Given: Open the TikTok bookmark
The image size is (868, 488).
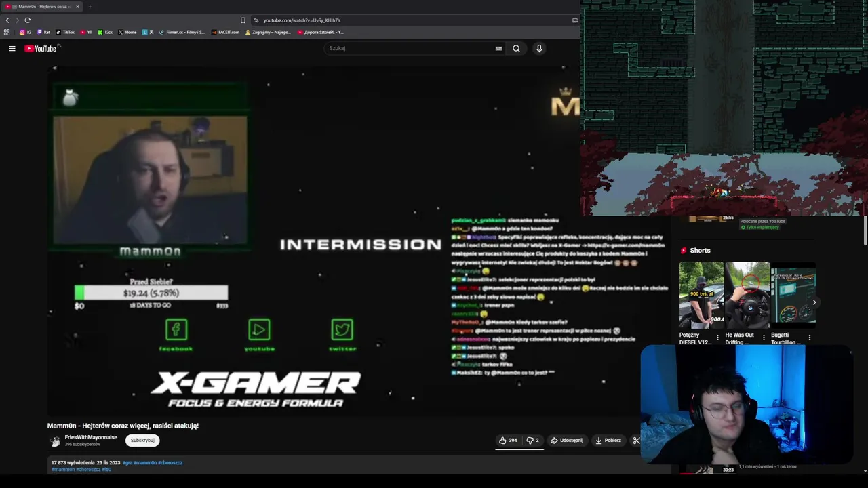Looking at the screenshot, I should [65, 32].
